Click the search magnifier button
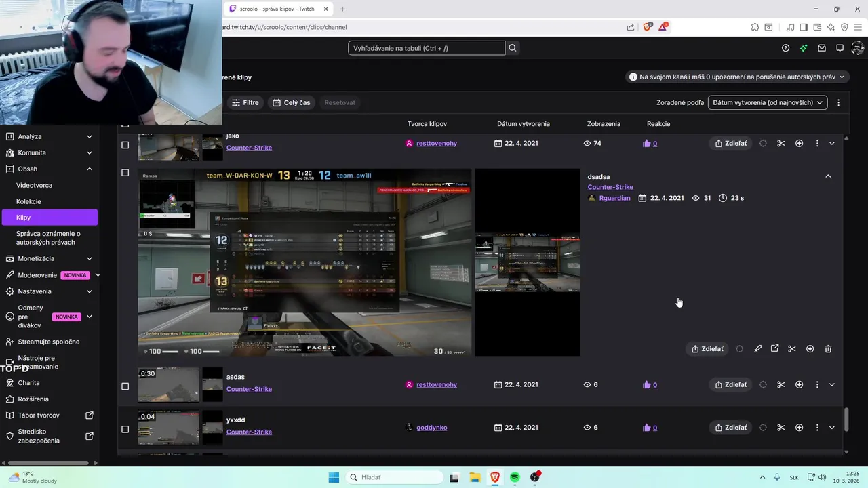The height and width of the screenshot is (488, 868). (513, 48)
